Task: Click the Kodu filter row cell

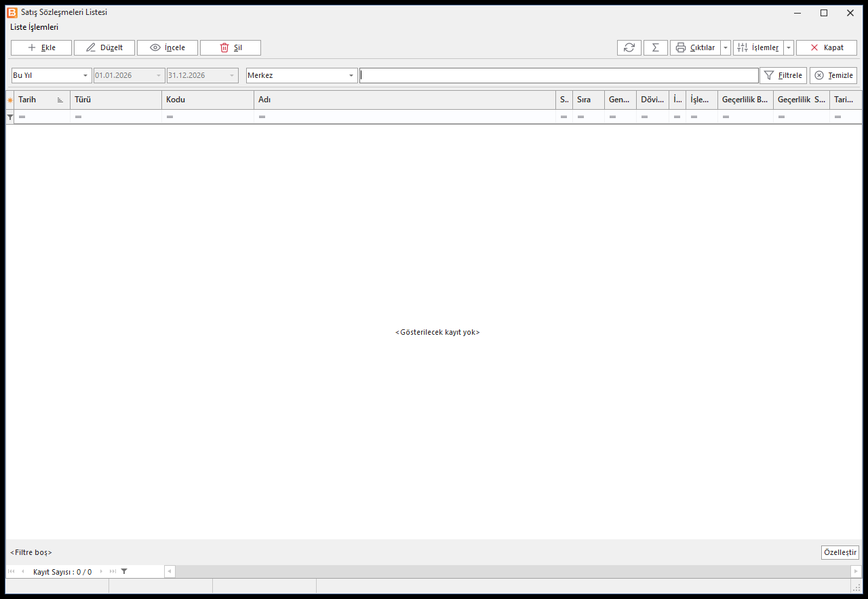Action: point(208,117)
